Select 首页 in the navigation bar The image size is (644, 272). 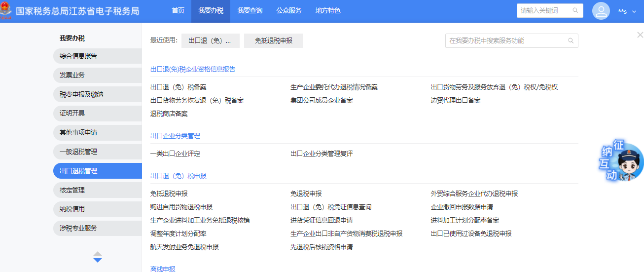pos(178,11)
